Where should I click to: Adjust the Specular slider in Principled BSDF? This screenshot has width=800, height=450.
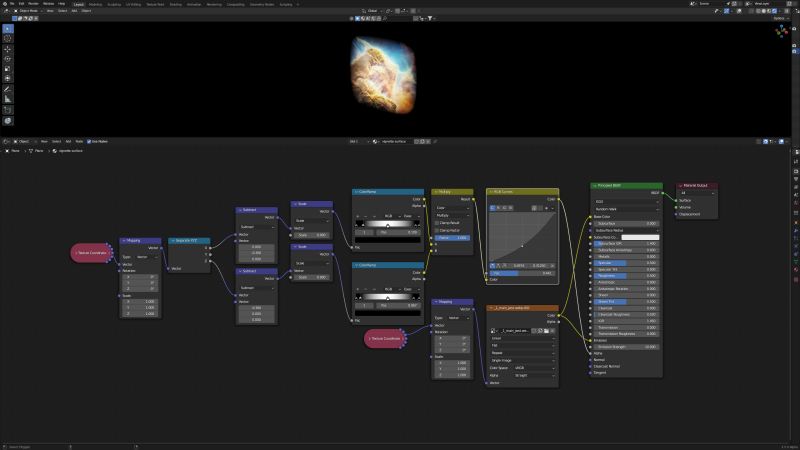click(627, 263)
